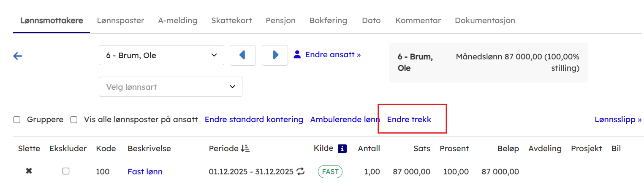The width and height of the screenshot is (644, 187).
Task: Click the green FAST source badge
Action: pos(330,172)
